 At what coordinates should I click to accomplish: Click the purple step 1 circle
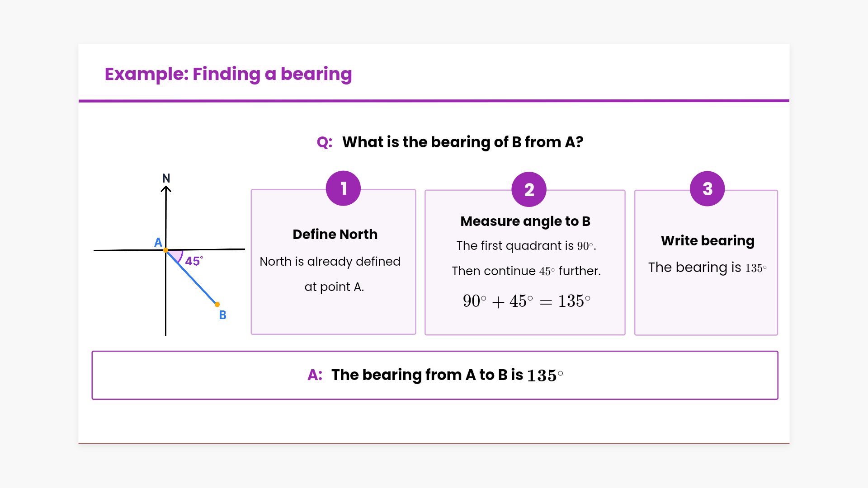(343, 188)
